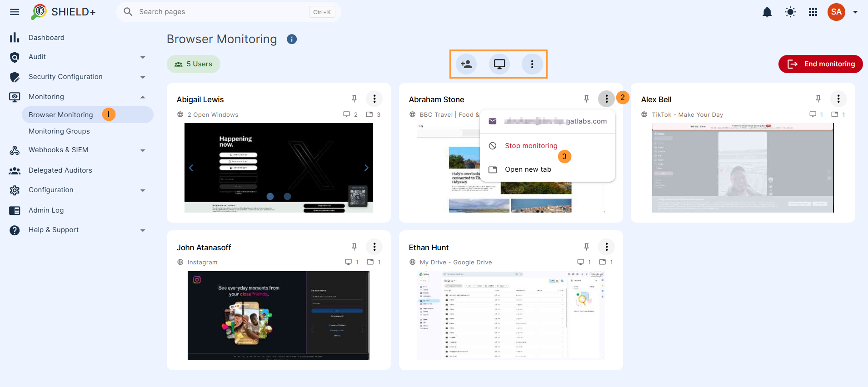Viewport: 868px width, 387px height.
Task: Show previous screenshot on Abigail Lewis card
Action: coord(191,168)
